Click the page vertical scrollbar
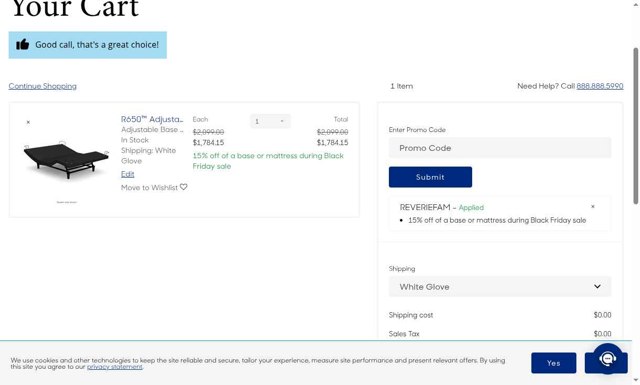This screenshot has width=640, height=385. [x=636, y=126]
